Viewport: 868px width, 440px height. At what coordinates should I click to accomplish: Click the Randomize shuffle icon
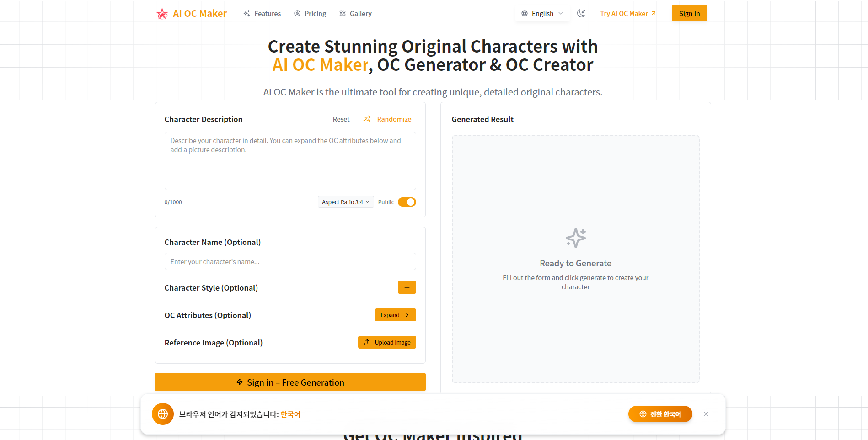pos(367,119)
